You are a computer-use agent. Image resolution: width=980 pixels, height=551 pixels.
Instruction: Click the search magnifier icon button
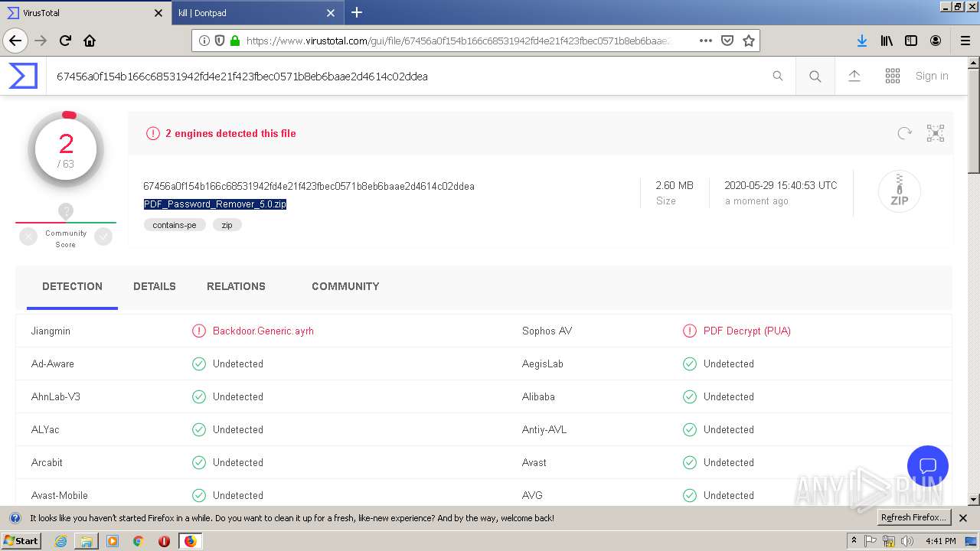815,76
